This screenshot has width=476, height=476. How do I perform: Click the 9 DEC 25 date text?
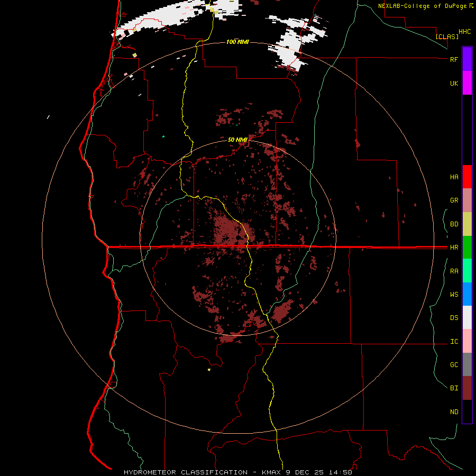click(305, 472)
